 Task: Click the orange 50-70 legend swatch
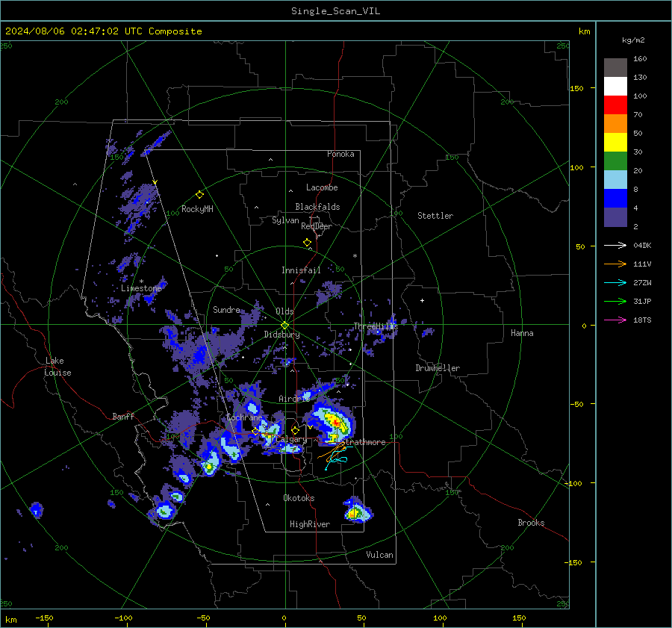point(615,124)
